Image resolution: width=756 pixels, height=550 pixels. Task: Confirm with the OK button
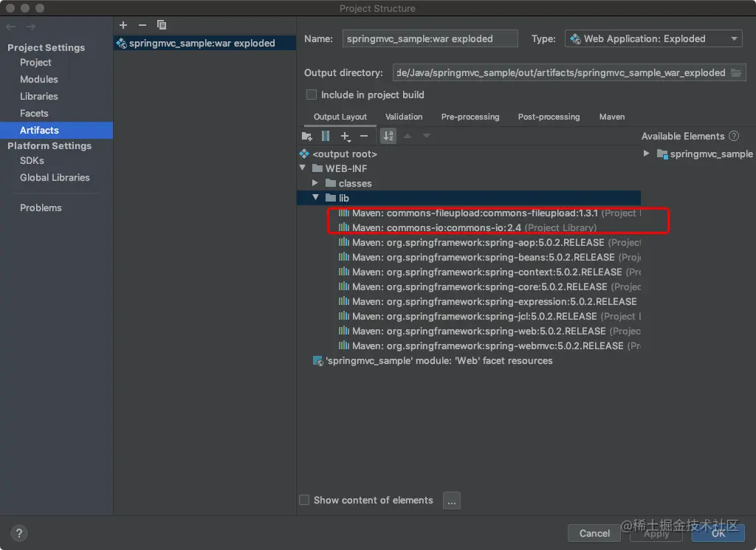(x=718, y=533)
